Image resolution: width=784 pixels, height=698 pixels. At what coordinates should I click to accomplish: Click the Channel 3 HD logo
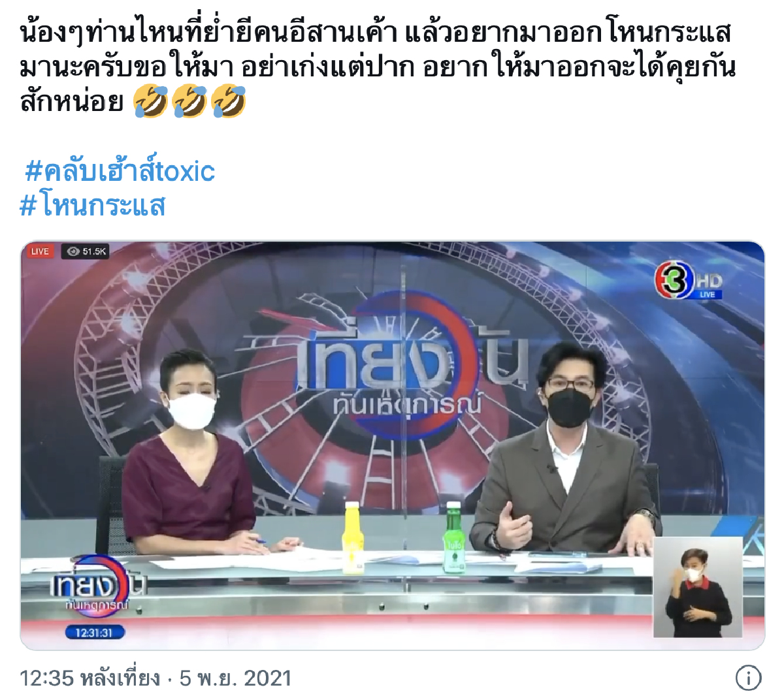[689, 282]
